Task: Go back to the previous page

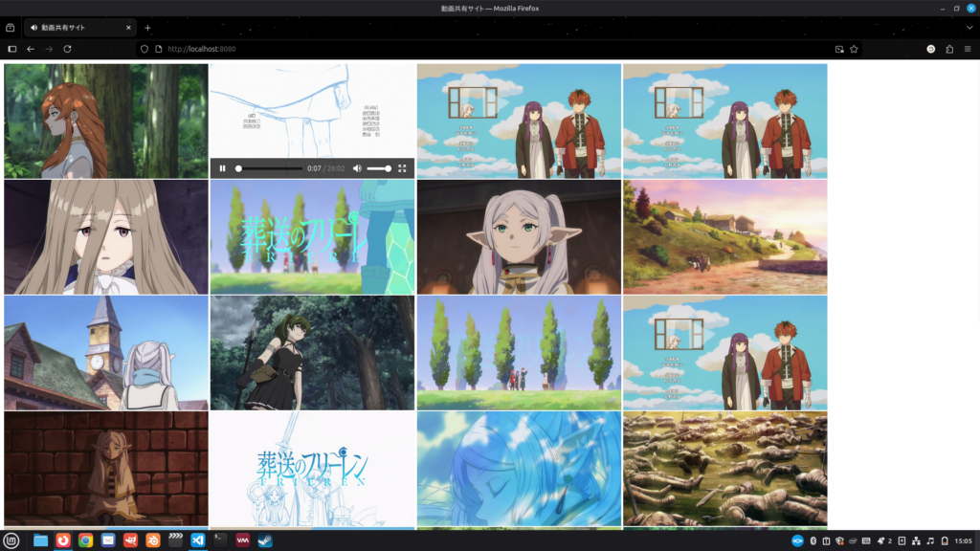Action: (31, 49)
